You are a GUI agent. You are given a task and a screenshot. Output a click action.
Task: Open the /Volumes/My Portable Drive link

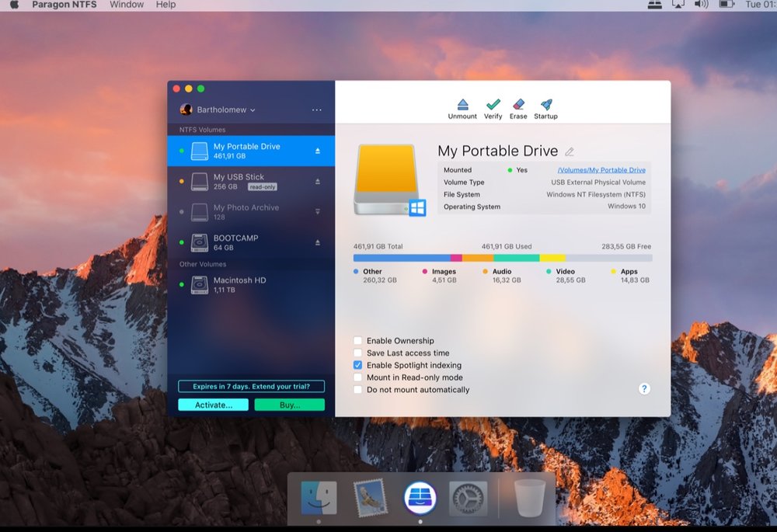click(601, 170)
